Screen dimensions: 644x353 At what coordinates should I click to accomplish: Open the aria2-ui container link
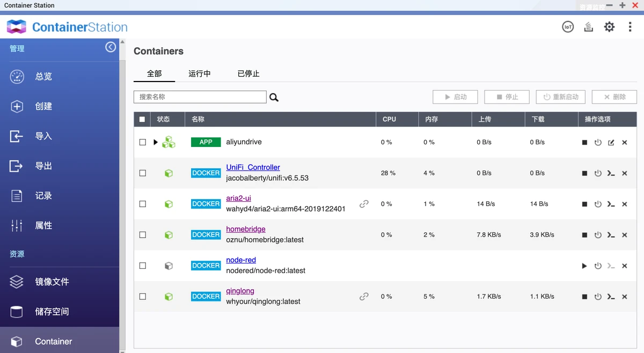pyautogui.click(x=238, y=198)
